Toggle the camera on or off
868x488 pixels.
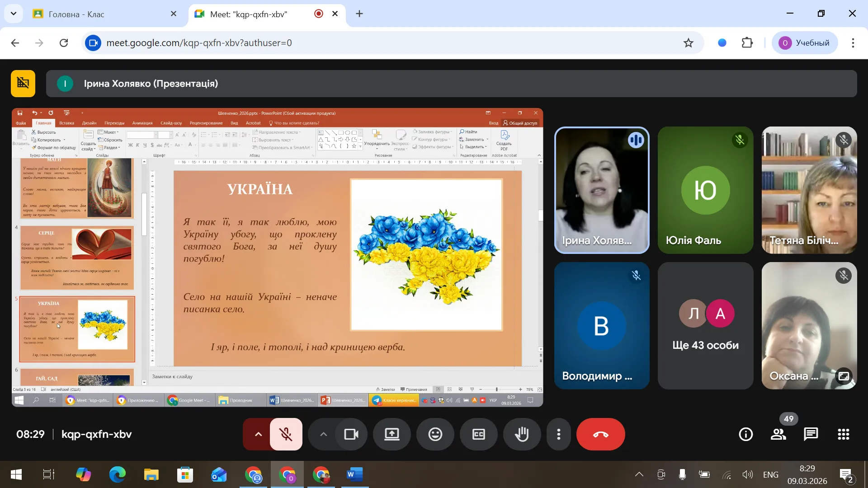click(x=351, y=434)
